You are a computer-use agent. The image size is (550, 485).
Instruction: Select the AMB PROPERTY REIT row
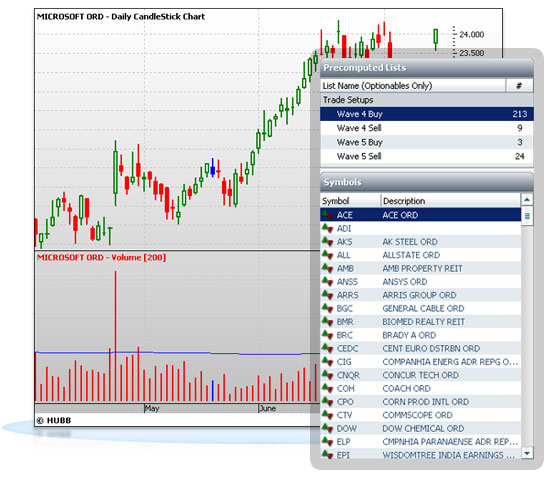click(421, 268)
